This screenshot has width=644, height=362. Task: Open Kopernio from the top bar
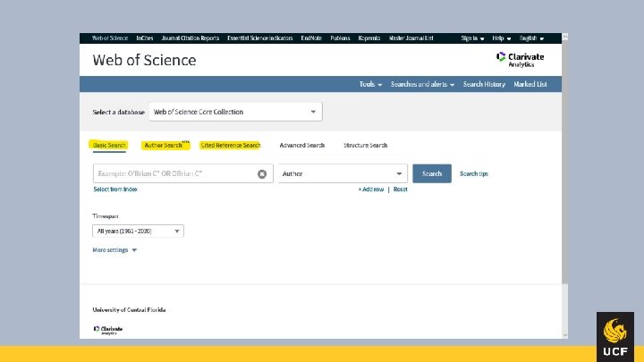tap(369, 38)
